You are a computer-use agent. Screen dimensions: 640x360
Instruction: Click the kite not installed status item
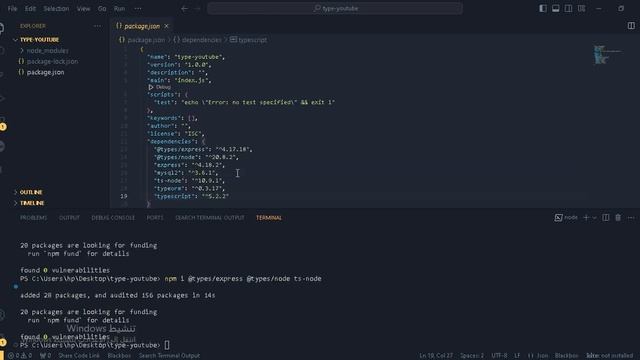[609, 356]
